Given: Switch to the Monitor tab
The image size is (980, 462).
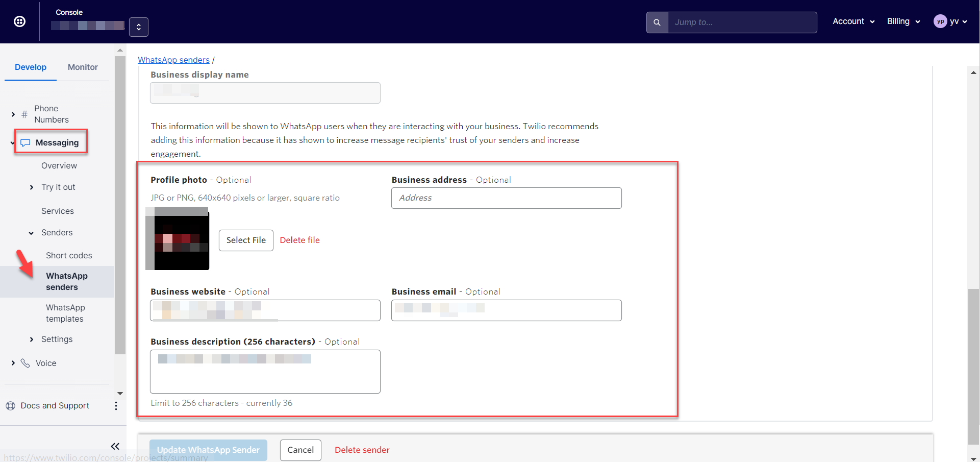Looking at the screenshot, I should (x=83, y=67).
